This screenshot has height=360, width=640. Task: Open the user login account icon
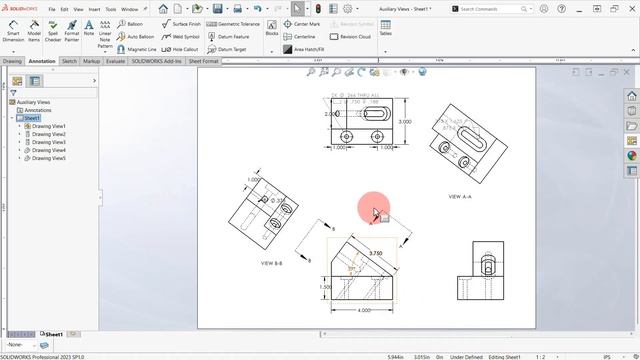(x=544, y=9)
